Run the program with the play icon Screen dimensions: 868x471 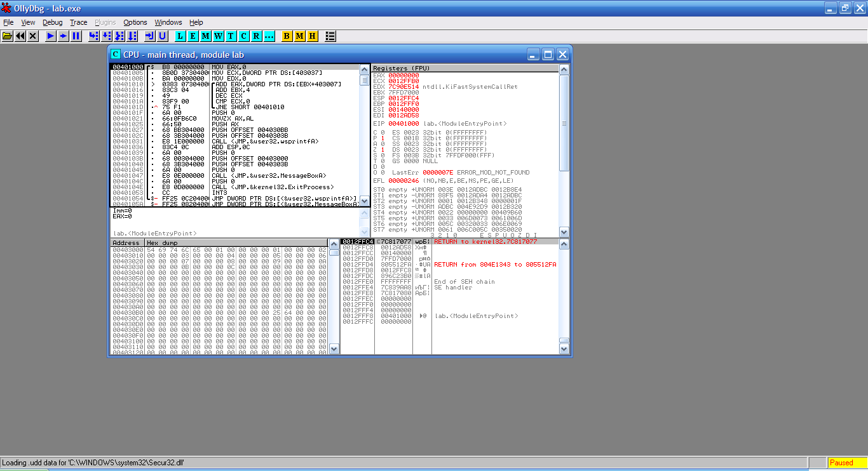(51, 36)
